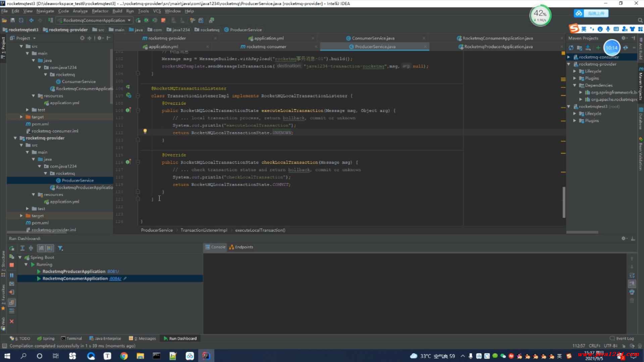The image size is (644, 362).
Task: Click the Project Structure toolbar icon
Action: 201,20
